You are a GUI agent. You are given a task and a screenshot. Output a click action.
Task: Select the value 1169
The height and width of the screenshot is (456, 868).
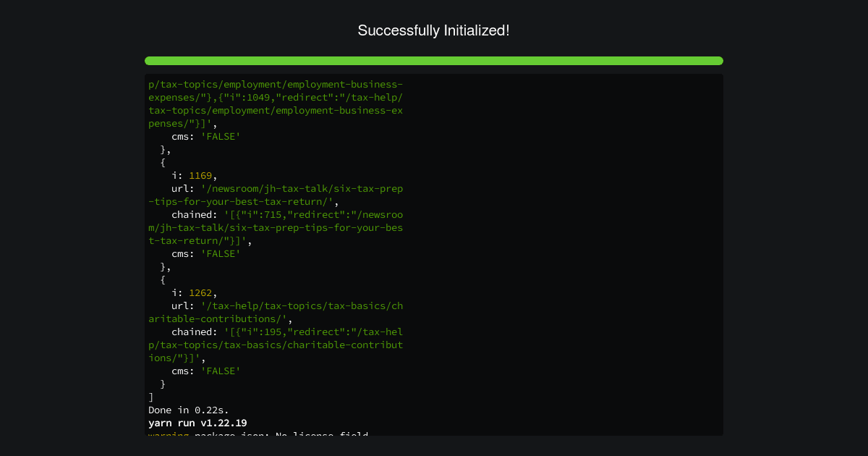200,175
